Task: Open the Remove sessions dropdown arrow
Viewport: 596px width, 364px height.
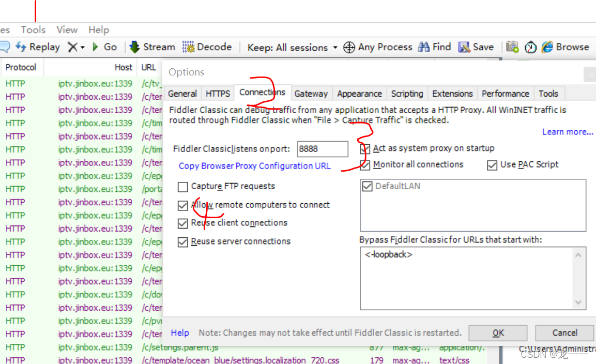Action: pyautogui.click(x=83, y=48)
